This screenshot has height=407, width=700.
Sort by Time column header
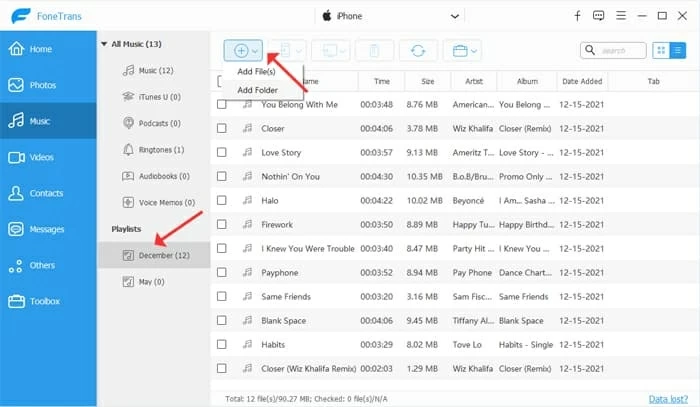(x=382, y=81)
